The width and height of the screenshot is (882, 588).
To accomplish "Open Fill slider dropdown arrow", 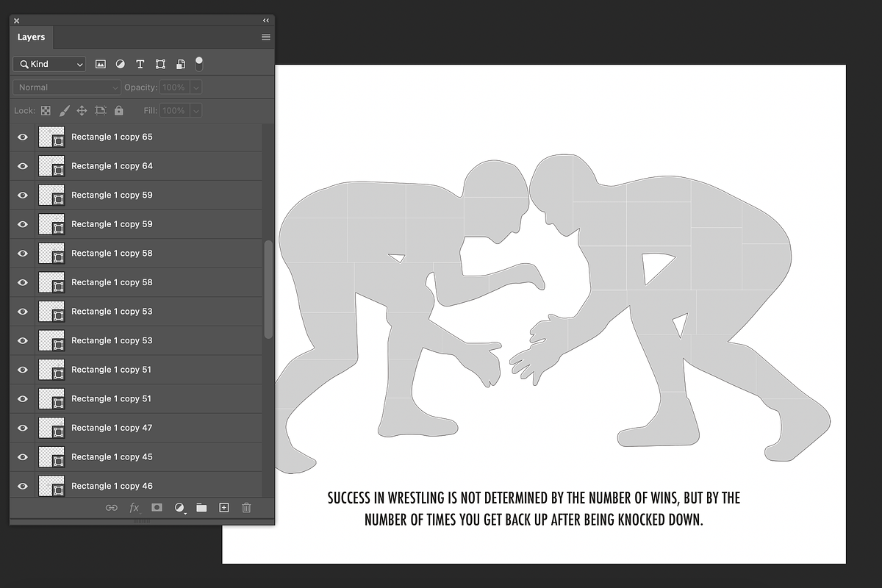I will pos(196,111).
